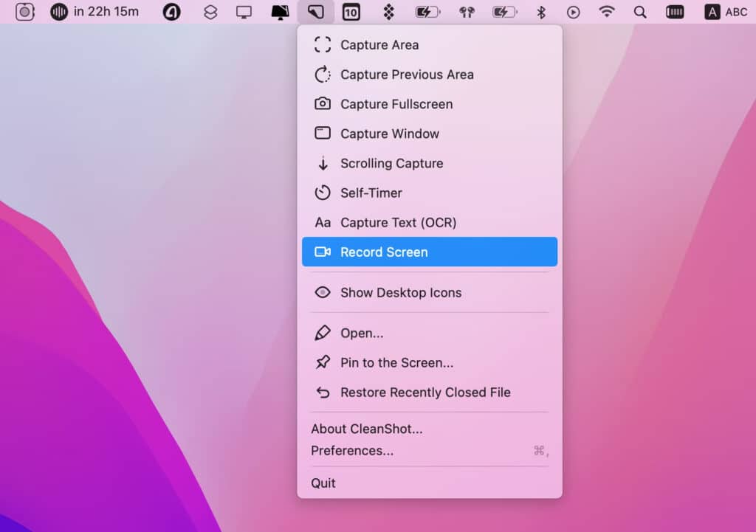Viewport: 756px width, 532px height.
Task: Select Scrolling Capture option
Action: (x=391, y=164)
